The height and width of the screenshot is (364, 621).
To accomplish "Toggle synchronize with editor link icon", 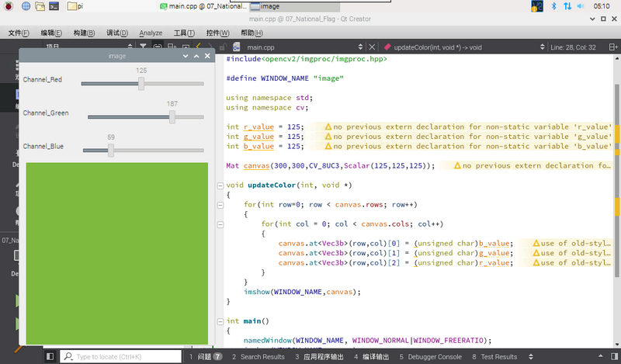I will click(x=158, y=47).
